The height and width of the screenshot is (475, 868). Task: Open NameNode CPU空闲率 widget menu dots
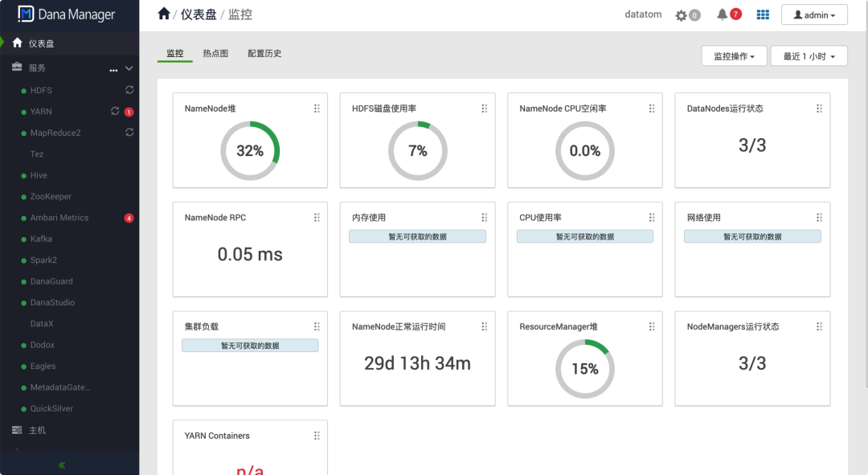652,109
